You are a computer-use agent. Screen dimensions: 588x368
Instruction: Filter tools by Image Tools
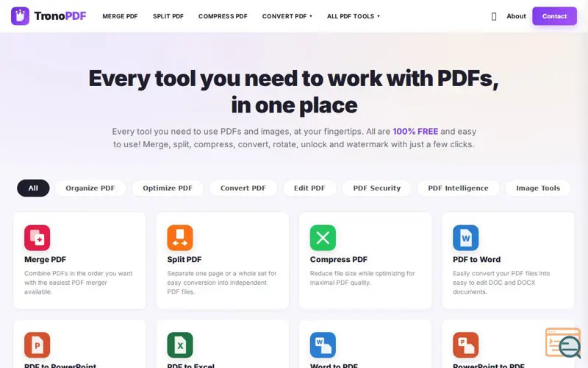click(538, 188)
